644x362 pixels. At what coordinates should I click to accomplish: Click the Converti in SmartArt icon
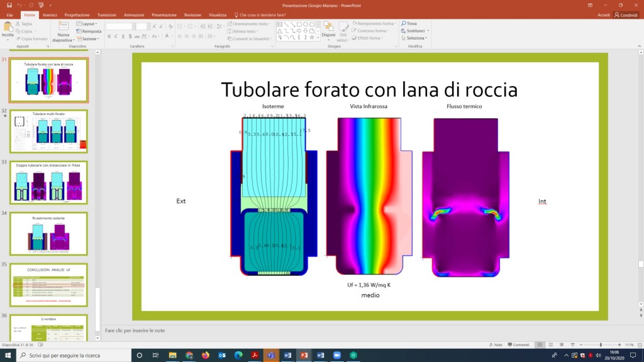[x=229, y=38]
